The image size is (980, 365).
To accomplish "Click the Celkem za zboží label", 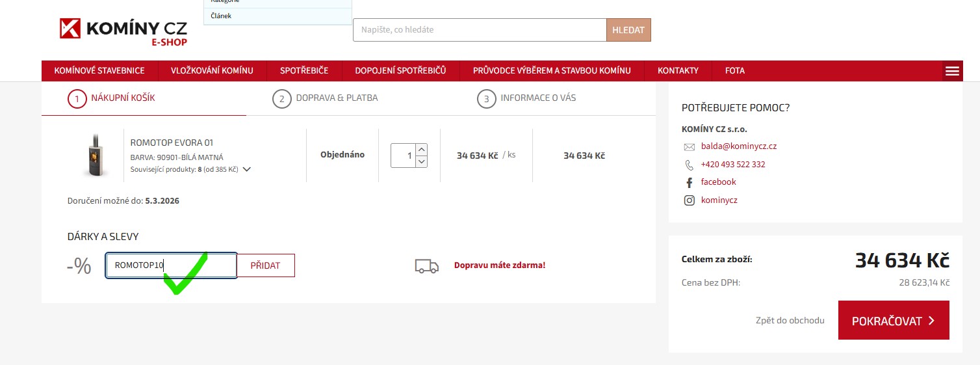I will pyautogui.click(x=717, y=260).
